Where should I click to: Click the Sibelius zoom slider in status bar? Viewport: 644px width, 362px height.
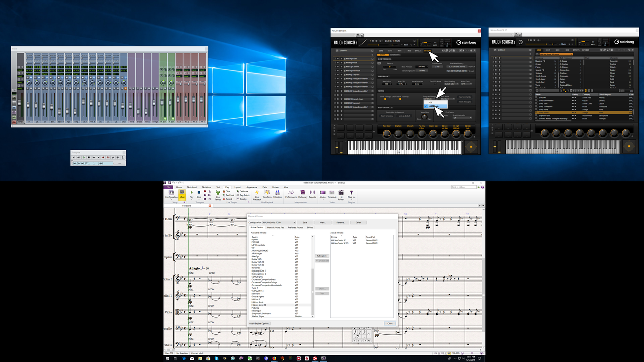[x=472, y=353]
